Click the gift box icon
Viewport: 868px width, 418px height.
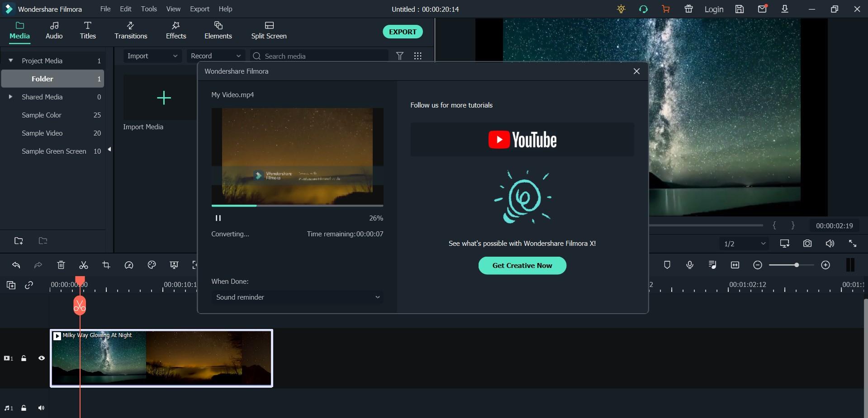689,9
